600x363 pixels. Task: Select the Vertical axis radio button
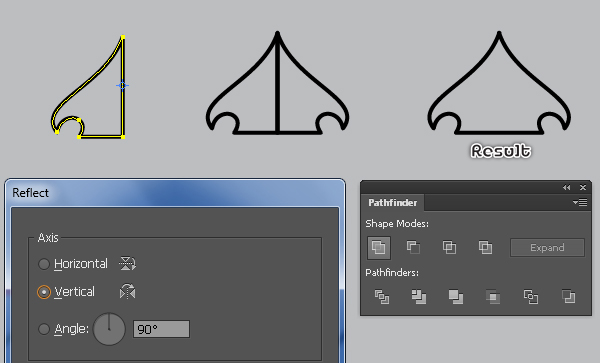(44, 292)
